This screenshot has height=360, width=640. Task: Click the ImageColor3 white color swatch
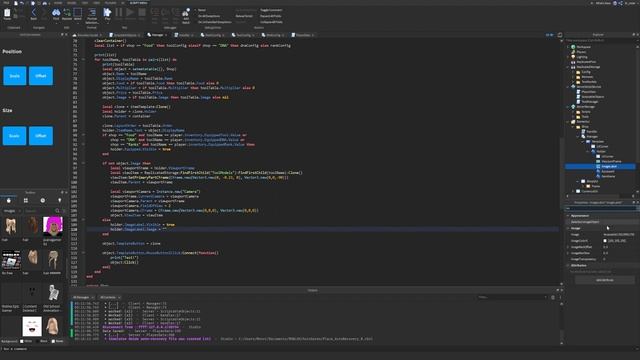pos(605,241)
